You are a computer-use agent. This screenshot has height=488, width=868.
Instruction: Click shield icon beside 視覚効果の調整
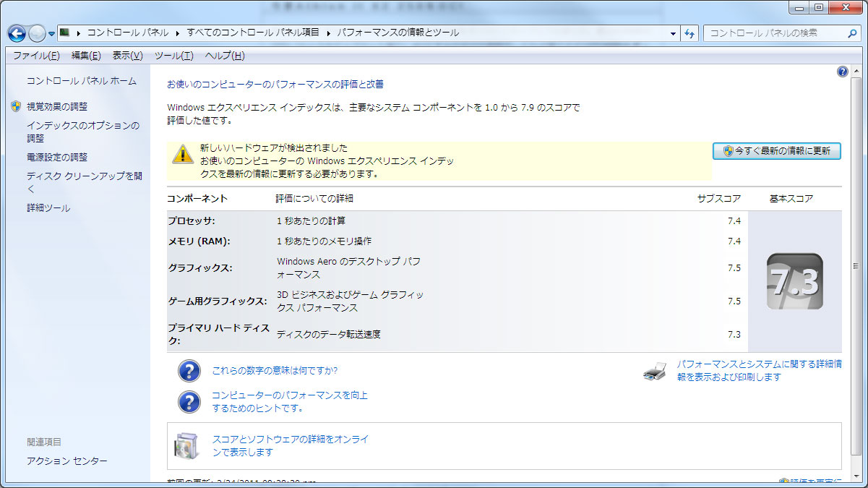[x=17, y=106]
